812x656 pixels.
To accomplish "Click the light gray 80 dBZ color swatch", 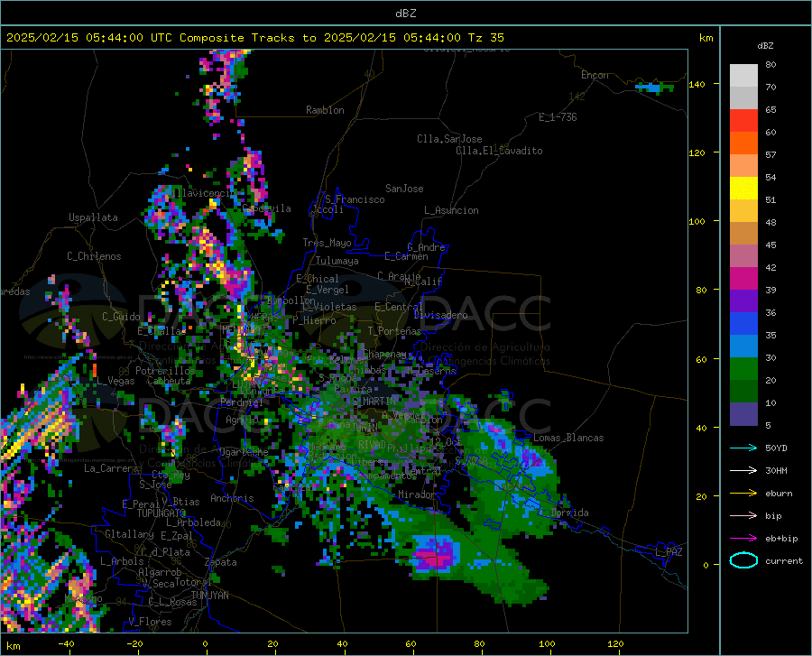I will [743, 75].
